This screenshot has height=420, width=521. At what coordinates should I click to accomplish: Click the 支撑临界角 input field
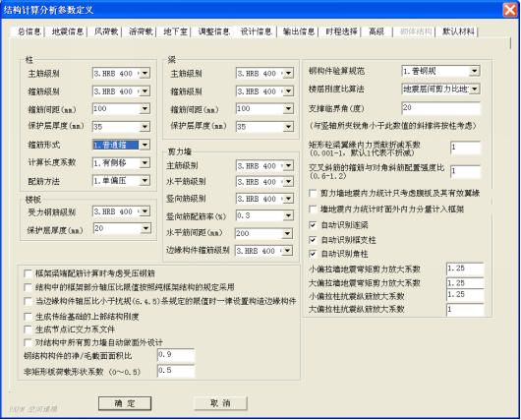pyautogui.click(x=441, y=108)
